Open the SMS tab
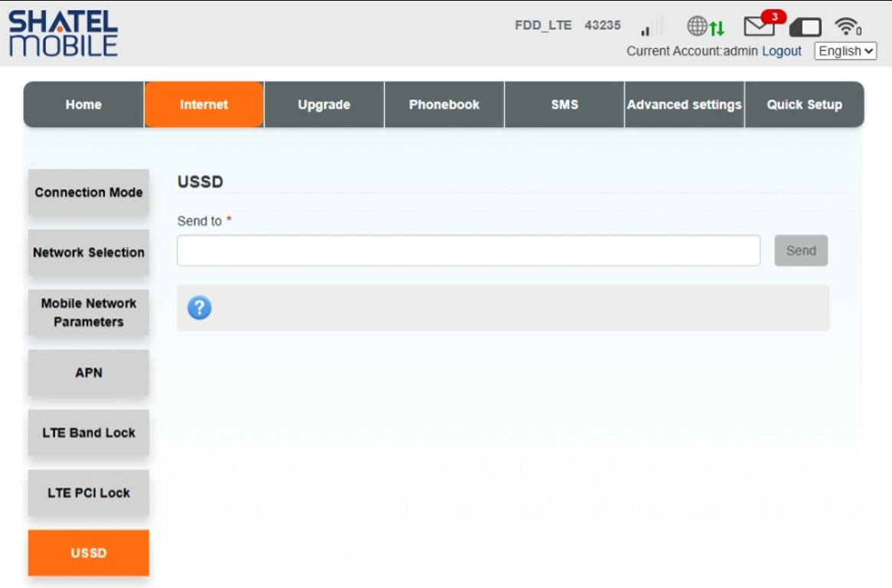The width and height of the screenshot is (892, 588). [x=565, y=105]
